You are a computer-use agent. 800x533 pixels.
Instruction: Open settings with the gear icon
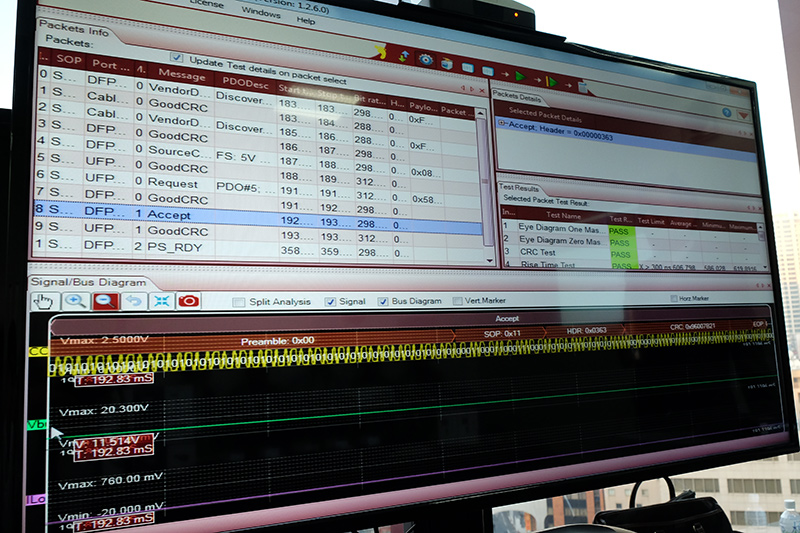click(426, 60)
